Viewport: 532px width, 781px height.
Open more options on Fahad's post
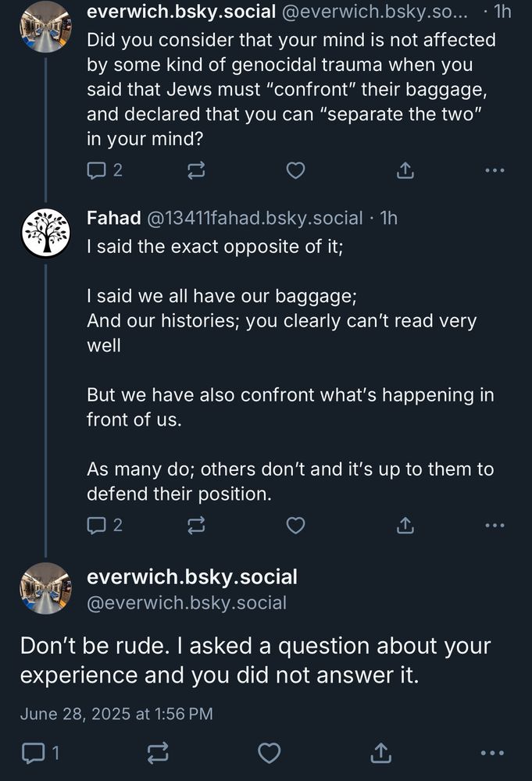tap(495, 526)
